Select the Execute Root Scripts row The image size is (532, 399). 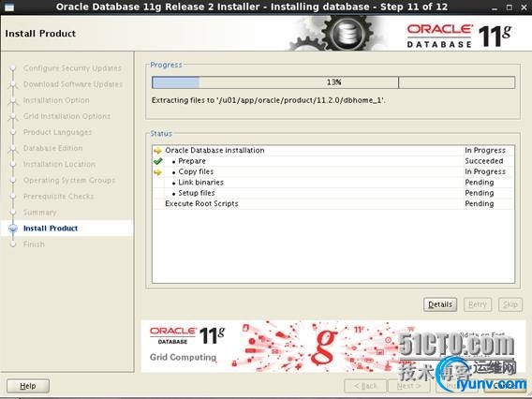(x=333, y=203)
